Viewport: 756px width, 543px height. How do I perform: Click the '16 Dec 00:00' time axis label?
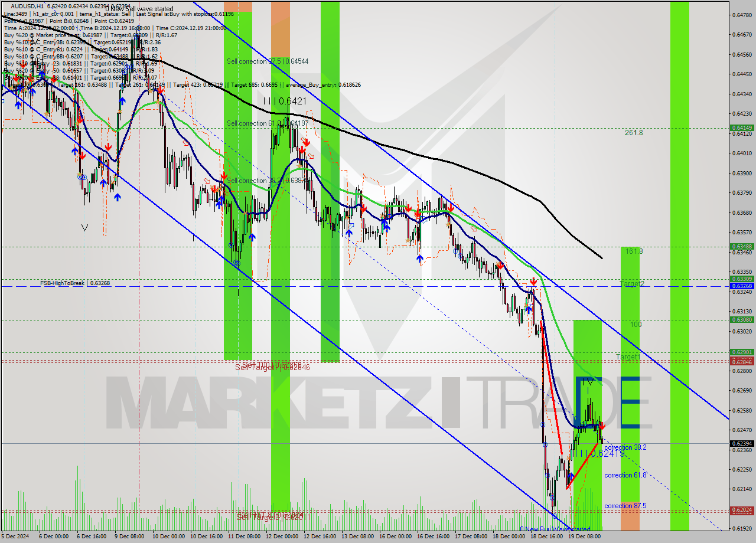coord(395,537)
